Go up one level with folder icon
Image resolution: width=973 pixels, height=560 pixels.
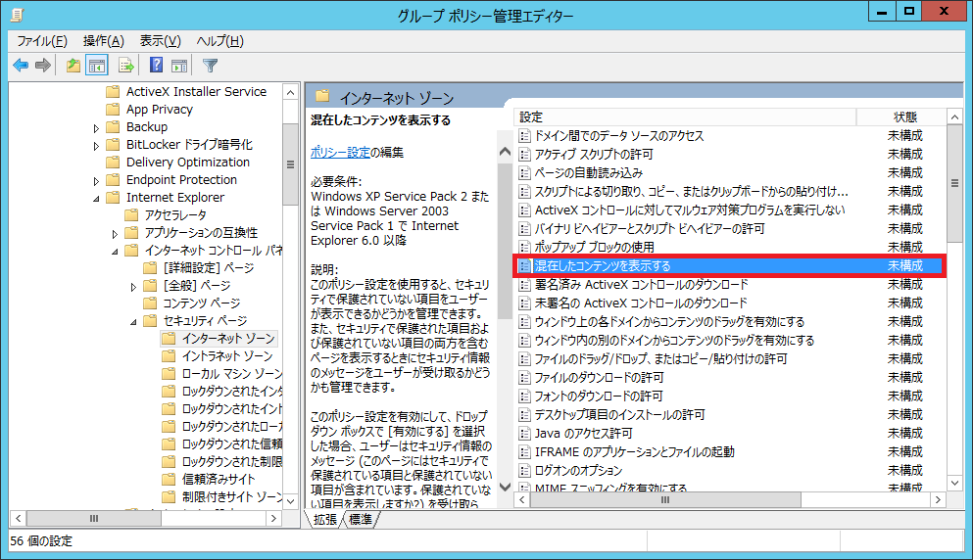[x=73, y=66]
